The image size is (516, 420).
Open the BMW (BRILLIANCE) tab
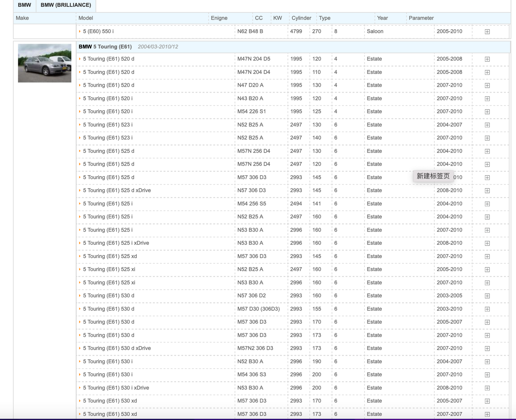66,5
